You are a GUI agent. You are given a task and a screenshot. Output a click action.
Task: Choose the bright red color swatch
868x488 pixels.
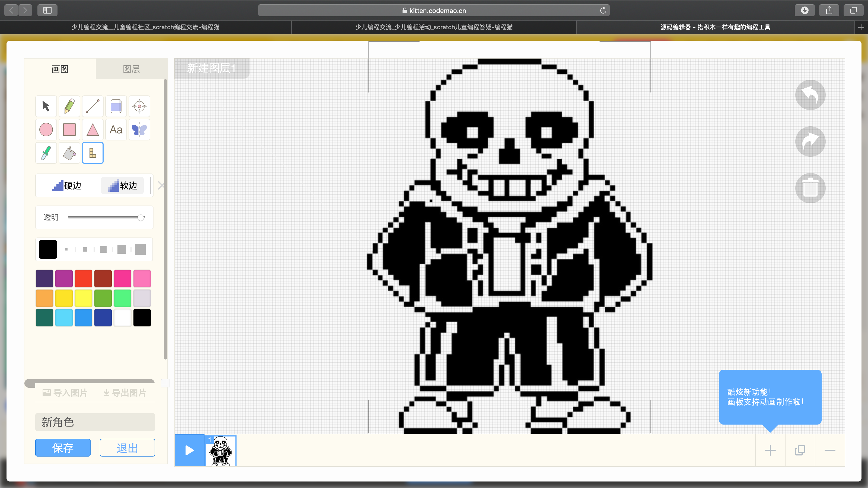pyautogui.click(x=84, y=279)
